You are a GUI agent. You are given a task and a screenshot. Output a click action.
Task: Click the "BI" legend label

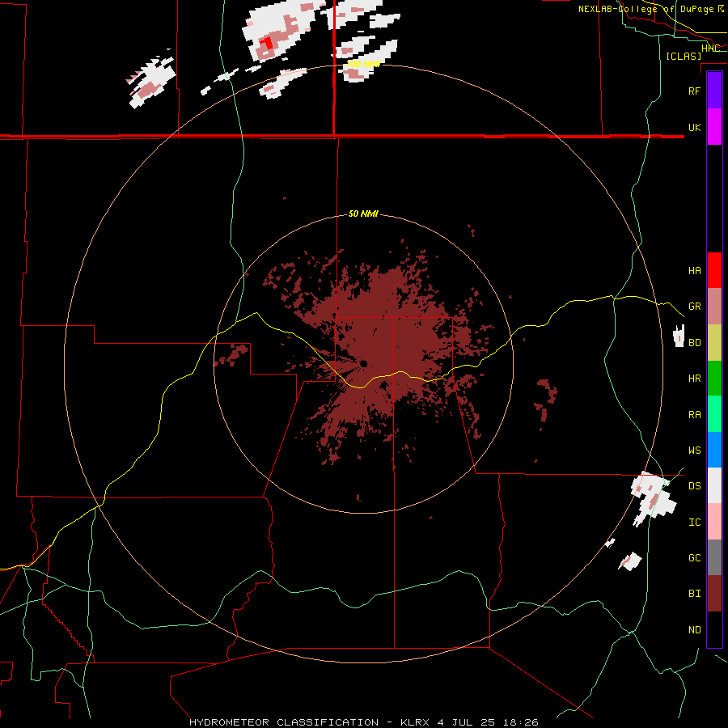coord(694,594)
